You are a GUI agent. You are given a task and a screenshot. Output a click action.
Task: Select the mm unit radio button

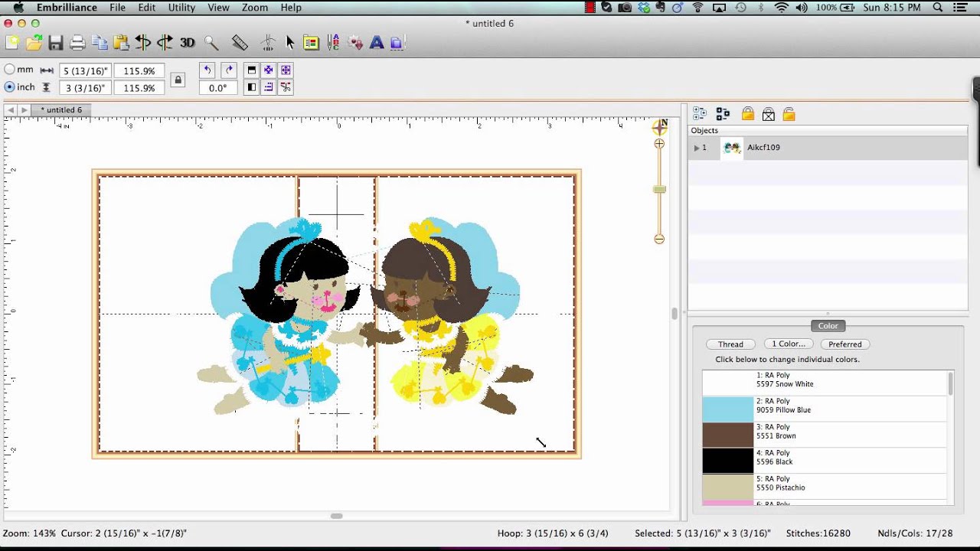[9, 70]
